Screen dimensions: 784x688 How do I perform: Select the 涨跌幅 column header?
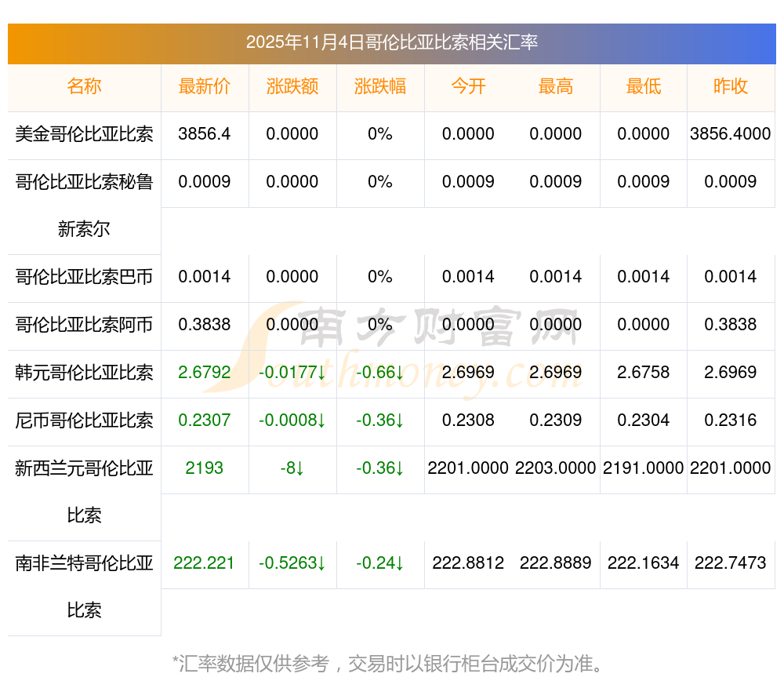(x=380, y=86)
